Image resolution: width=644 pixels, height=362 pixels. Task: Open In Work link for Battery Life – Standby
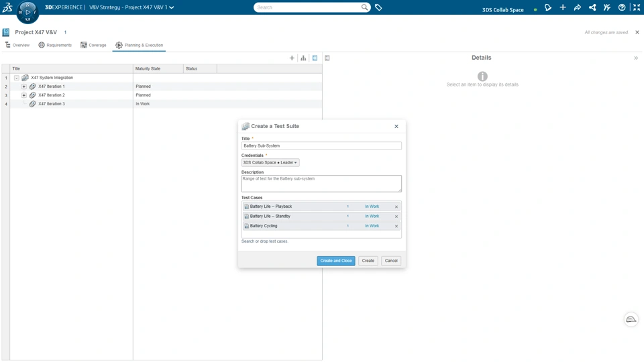(x=372, y=217)
